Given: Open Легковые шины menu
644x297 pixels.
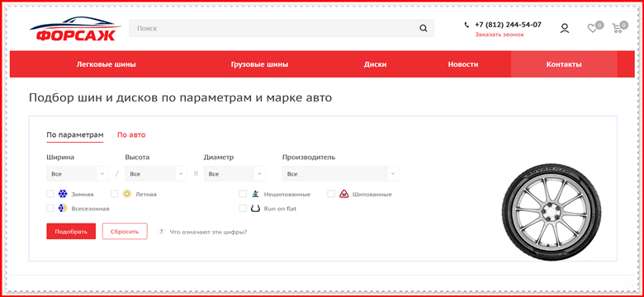Looking at the screenshot, I should 106,64.
